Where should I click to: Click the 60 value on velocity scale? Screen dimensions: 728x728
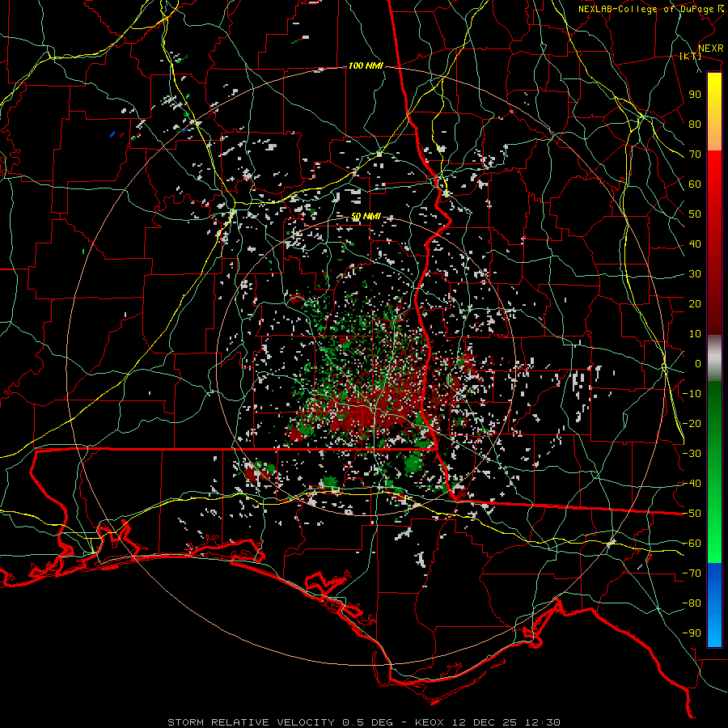coord(695,184)
